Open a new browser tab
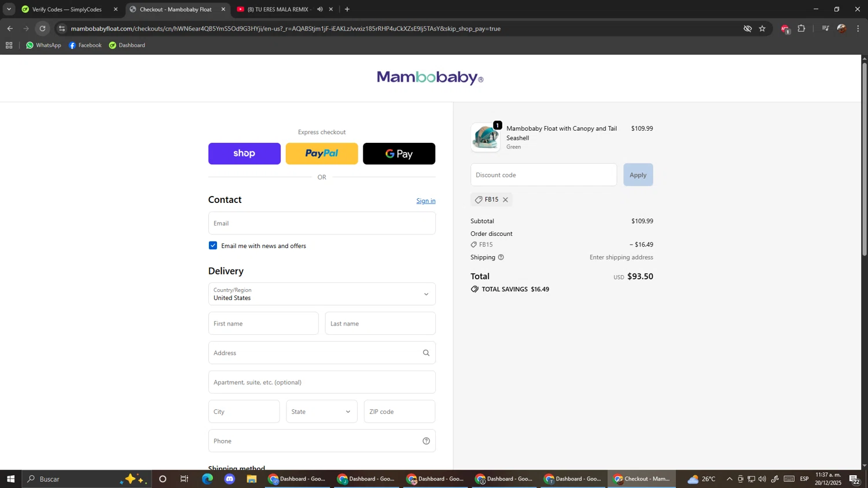The height and width of the screenshot is (488, 868). point(347,9)
